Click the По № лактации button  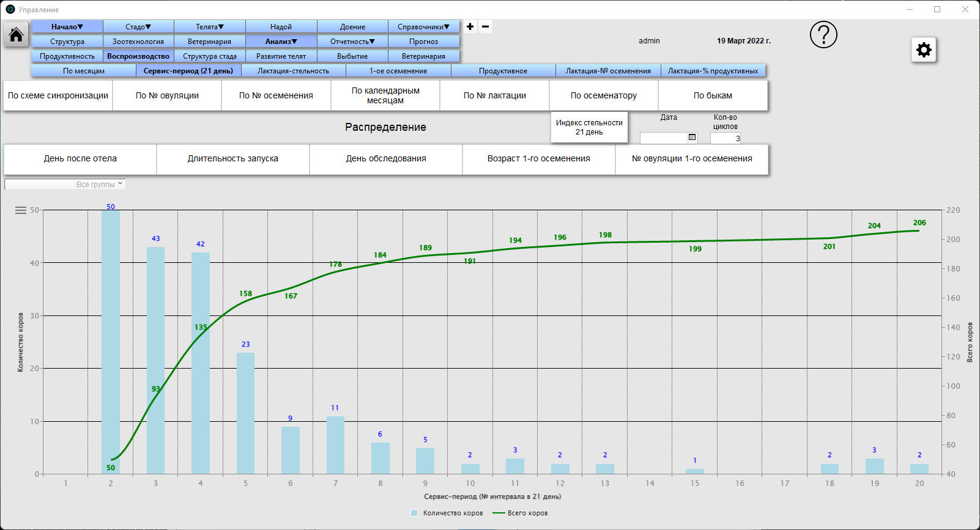point(495,95)
